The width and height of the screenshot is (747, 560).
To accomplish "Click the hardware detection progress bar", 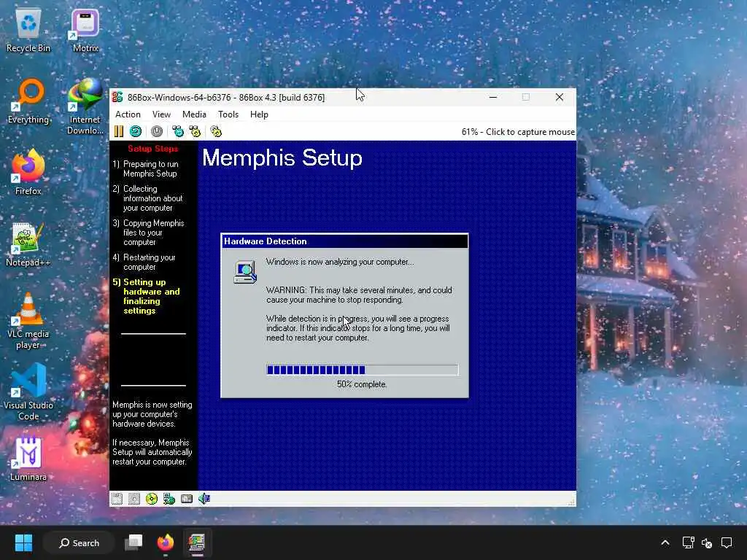I will click(363, 370).
